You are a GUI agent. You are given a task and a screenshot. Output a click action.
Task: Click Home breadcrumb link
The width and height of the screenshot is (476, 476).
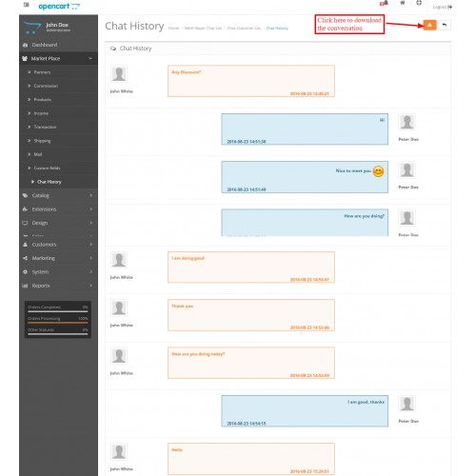tap(173, 29)
